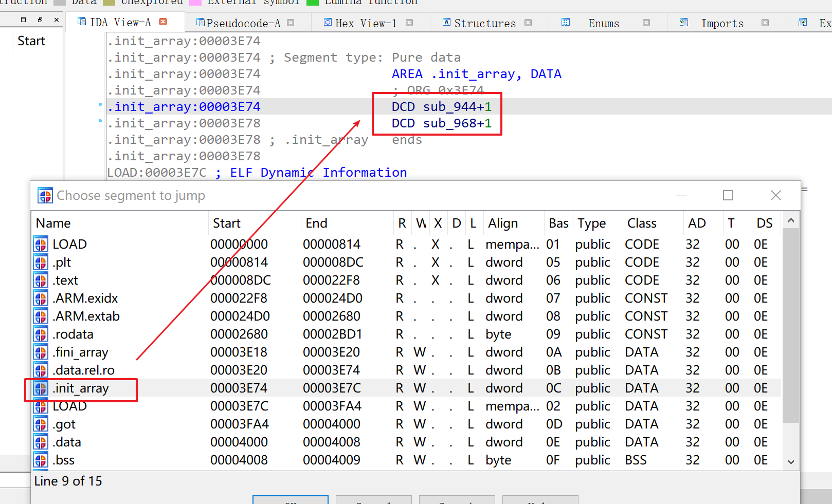Select the .rodata segment icon
Image resolution: width=832 pixels, height=504 pixels.
[41, 334]
